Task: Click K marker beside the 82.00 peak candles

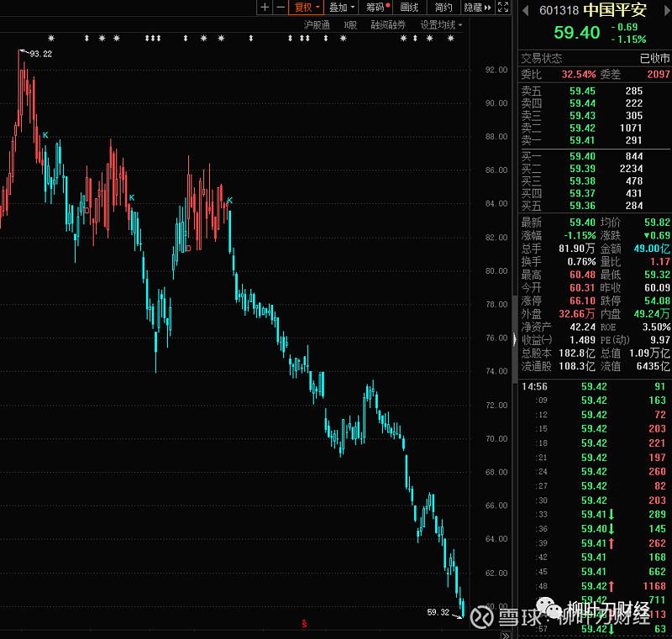Action: click(x=229, y=201)
